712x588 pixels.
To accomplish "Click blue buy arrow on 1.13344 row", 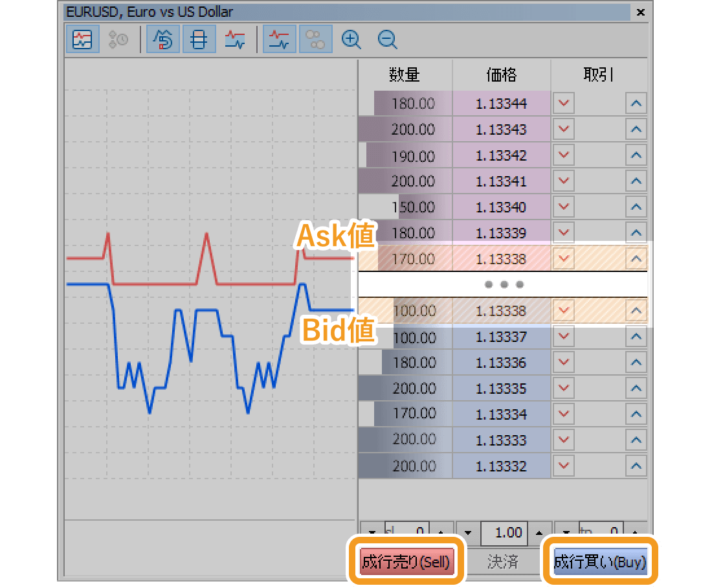I will [636, 104].
